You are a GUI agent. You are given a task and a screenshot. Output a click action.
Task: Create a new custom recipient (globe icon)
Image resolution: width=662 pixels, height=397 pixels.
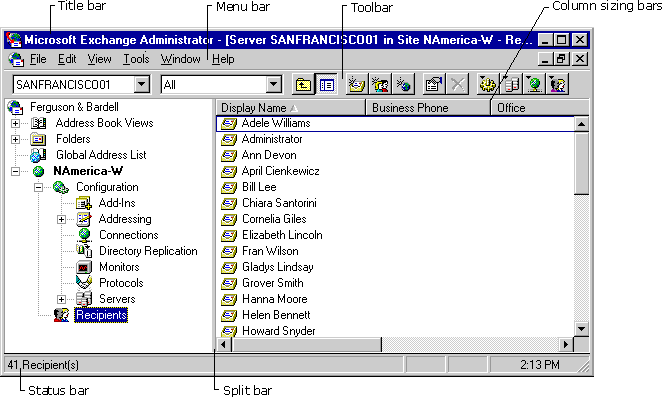(x=403, y=85)
